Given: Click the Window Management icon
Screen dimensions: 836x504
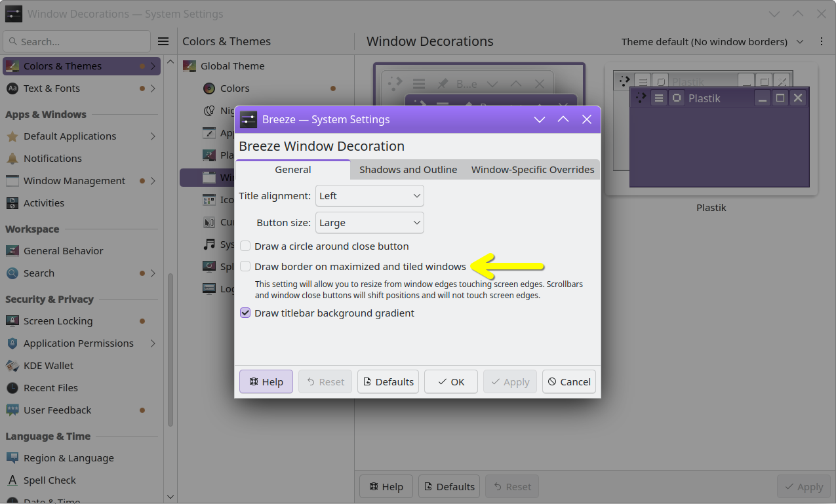Looking at the screenshot, I should [12, 181].
